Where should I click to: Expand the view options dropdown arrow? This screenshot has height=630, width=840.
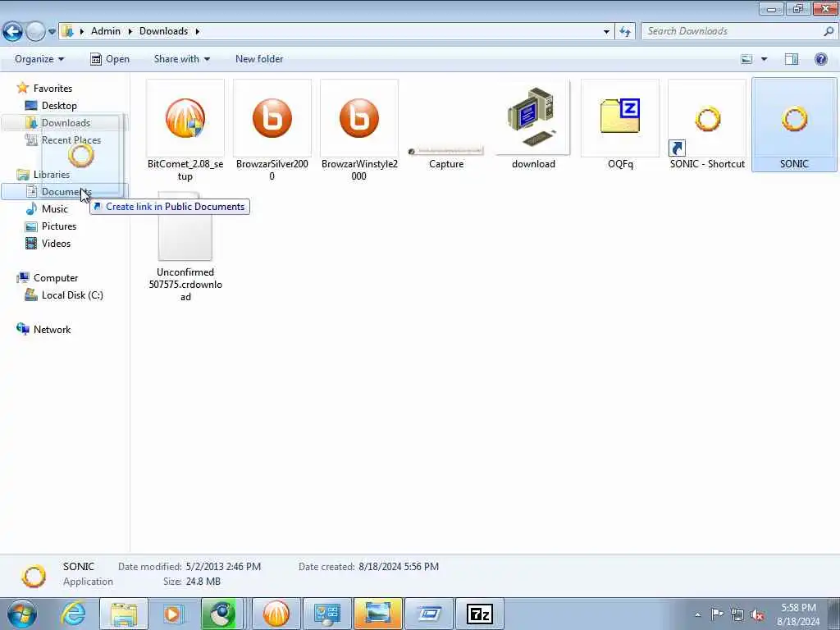click(764, 59)
